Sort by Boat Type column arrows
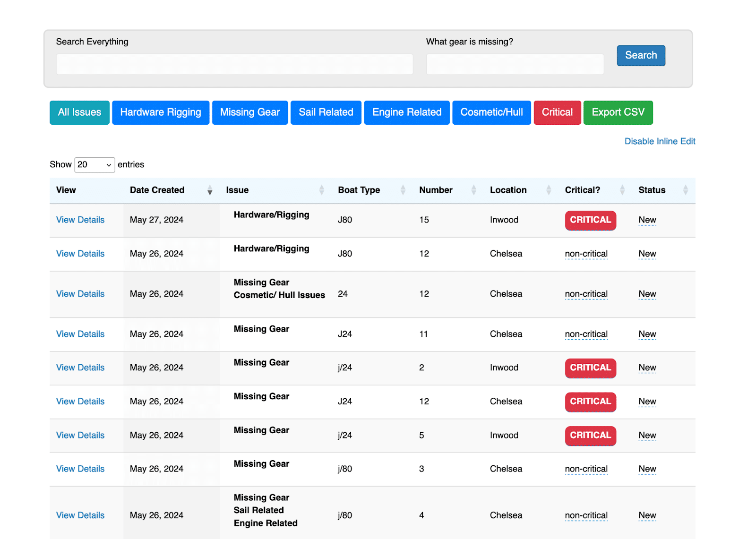The image size is (756, 539). click(x=403, y=190)
